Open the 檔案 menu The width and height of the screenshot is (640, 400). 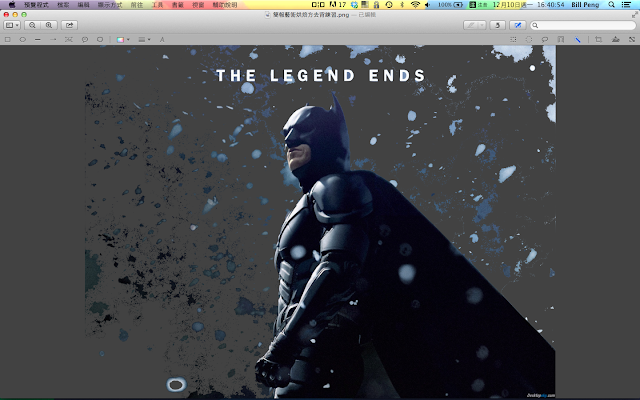pyautogui.click(x=63, y=5)
